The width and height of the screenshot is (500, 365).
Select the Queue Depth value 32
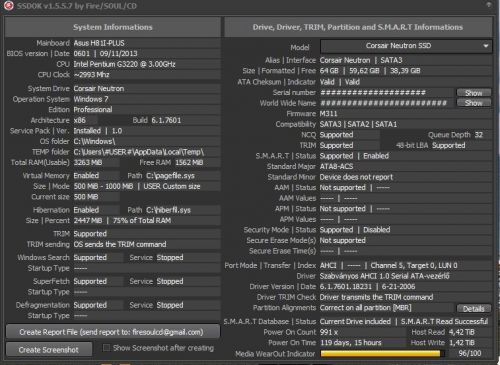tap(479, 135)
